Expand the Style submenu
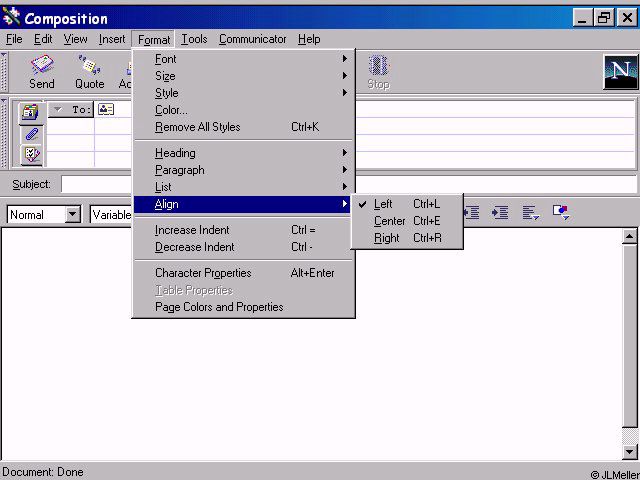This screenshot has height=480, width=640. pos(244,93)
